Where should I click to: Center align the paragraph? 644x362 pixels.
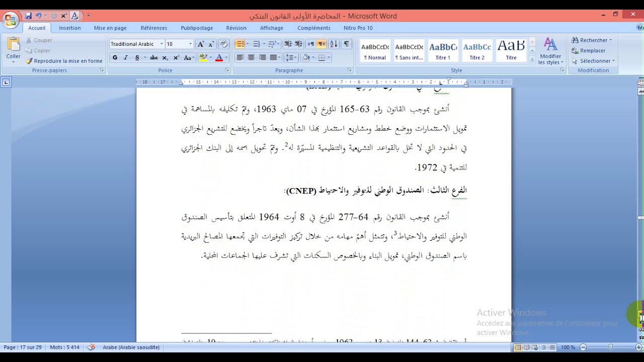tap(251, 58)
